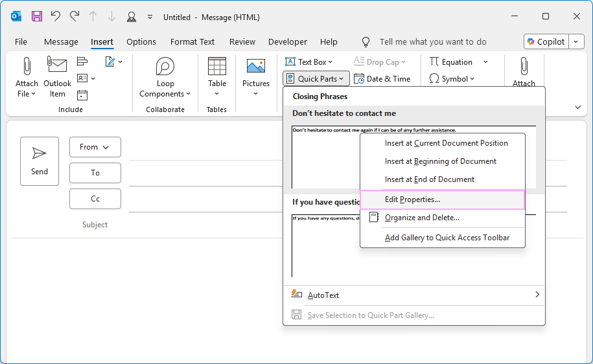Choose Insert at Current Document Position

[x=443, y=143]
